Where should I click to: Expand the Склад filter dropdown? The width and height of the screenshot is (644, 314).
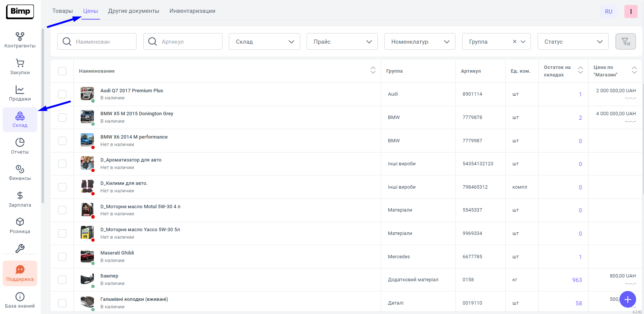pyautogui.click(x=264, y=42)
